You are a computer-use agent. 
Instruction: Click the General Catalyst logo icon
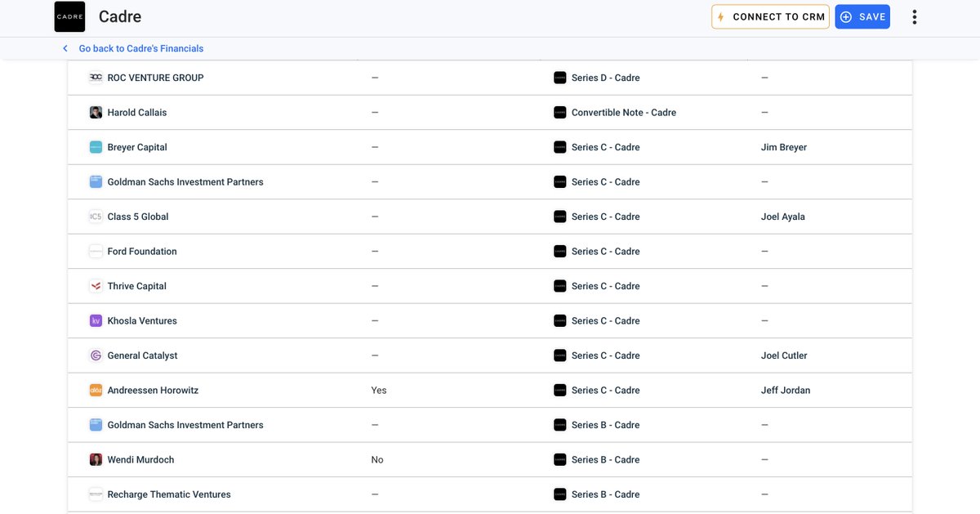click(96, 355)
